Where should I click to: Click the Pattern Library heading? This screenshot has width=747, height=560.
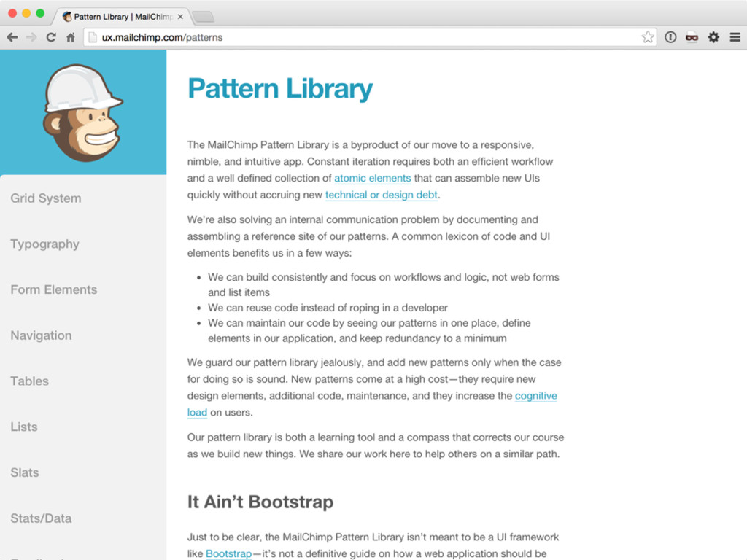click(280, 88)
